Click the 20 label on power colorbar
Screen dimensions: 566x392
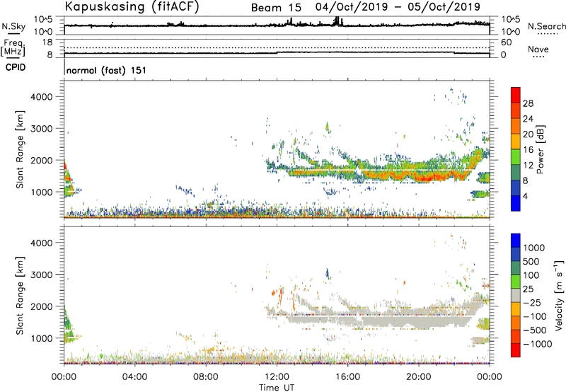click(x=528, y=134)
